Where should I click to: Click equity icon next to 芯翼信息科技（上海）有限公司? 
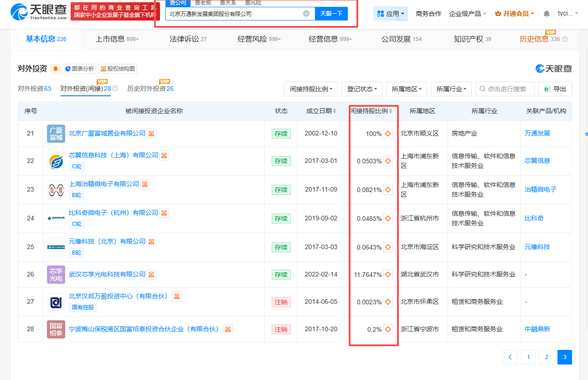pyautogui.click(x=164, y=156)
